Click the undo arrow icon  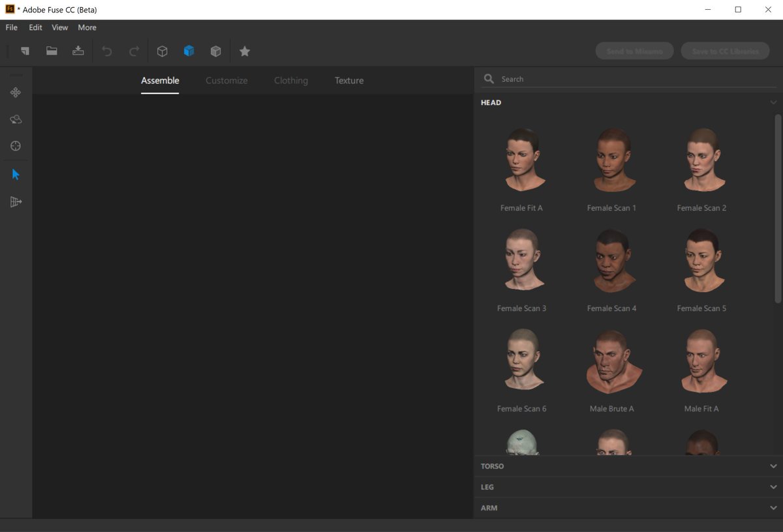[x=107, y=51]
